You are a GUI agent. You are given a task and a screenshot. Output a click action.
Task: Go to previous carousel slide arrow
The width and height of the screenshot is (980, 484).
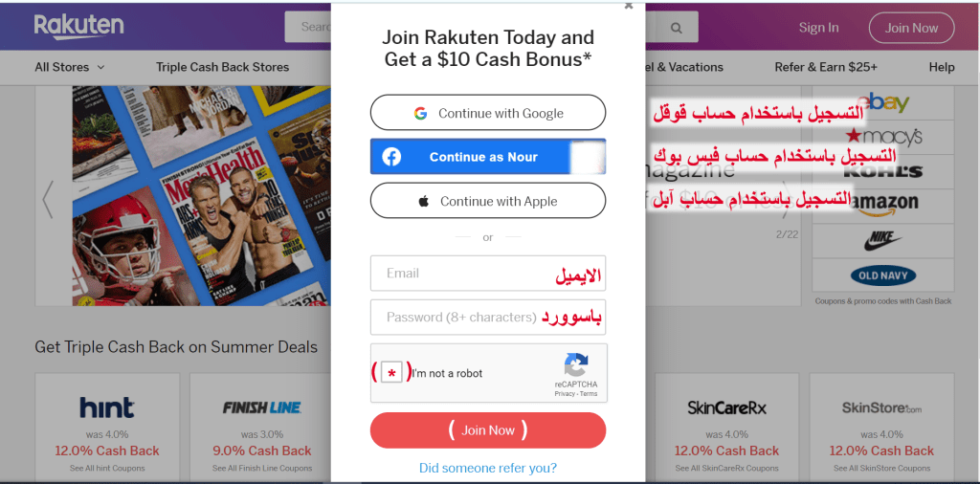pyautogui.click(x=48, y=199)
